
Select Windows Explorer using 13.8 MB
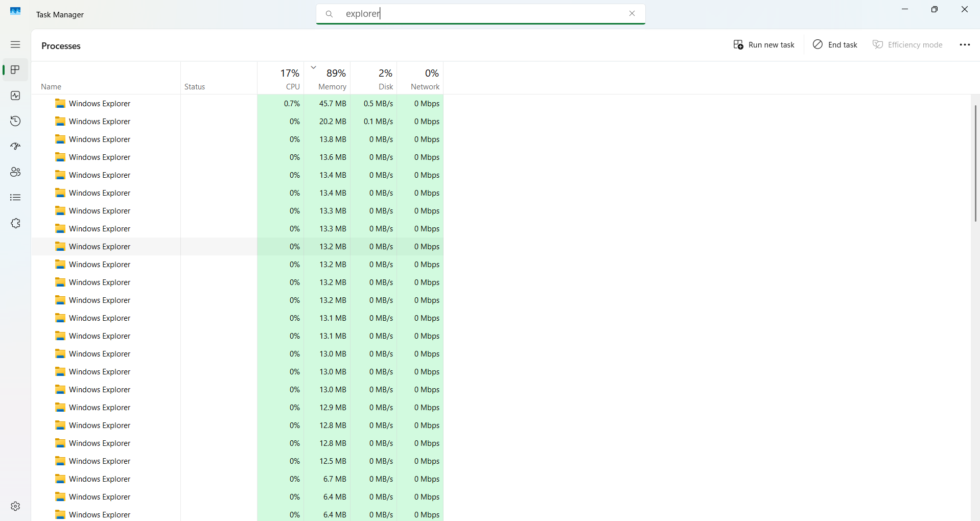point(238,139)
